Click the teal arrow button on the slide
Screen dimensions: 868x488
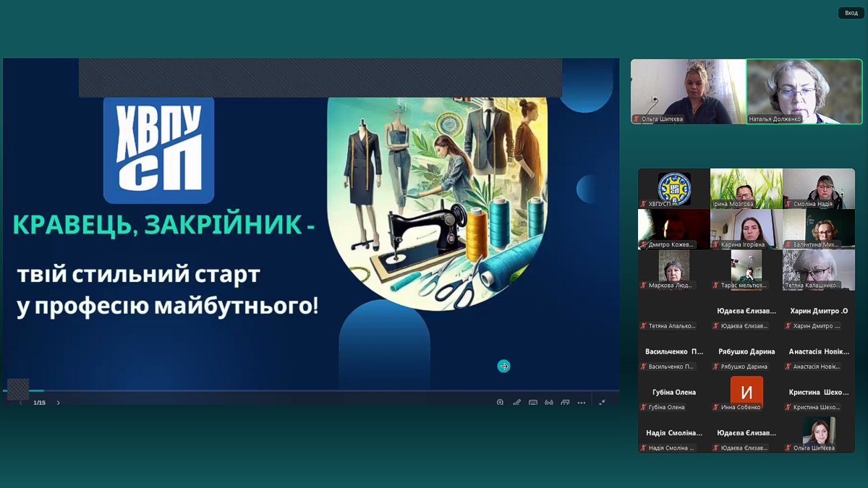tap(503, 366)
